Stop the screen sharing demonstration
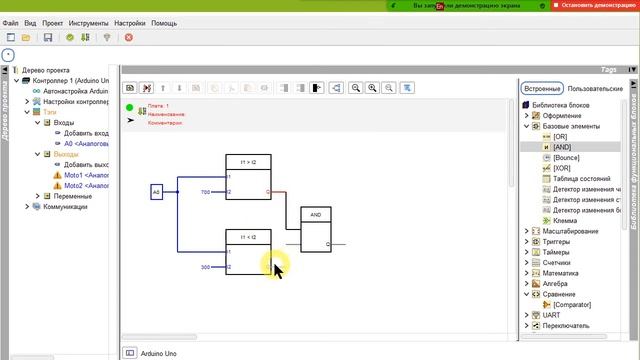The image size is (640, 360). click(596, 5)
